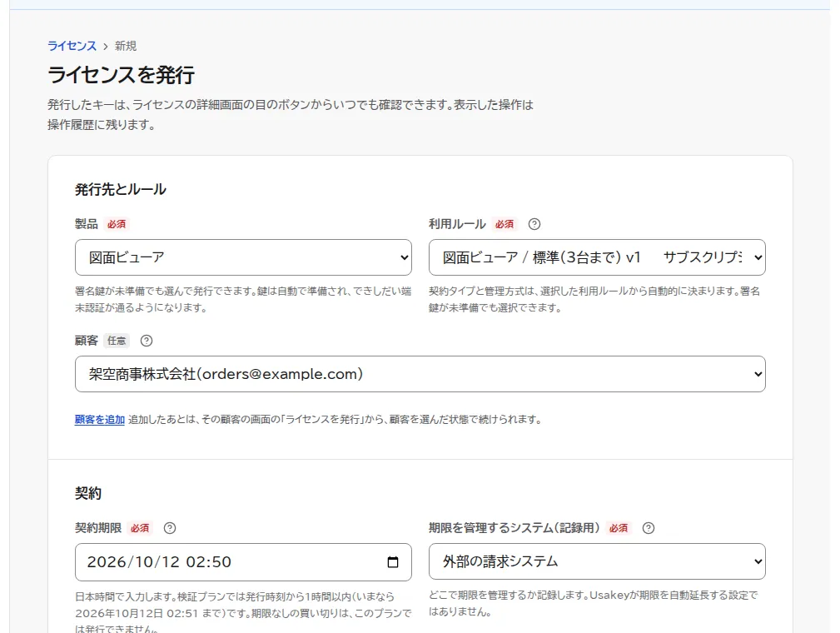The image size is (840, 633).
Task: Click the 契約 section heading
Action: click(x=88, y=493)
